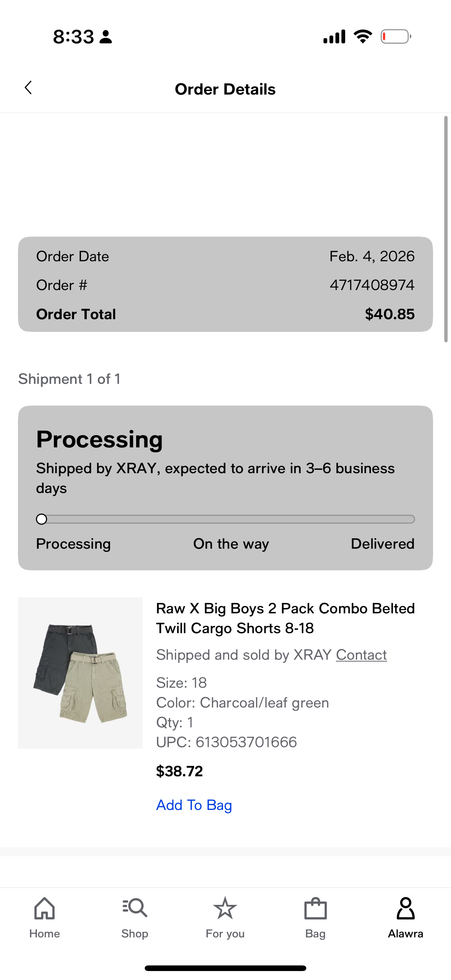Tap the Wi-Fi status icon
The image size is (451, 980).
363,37
